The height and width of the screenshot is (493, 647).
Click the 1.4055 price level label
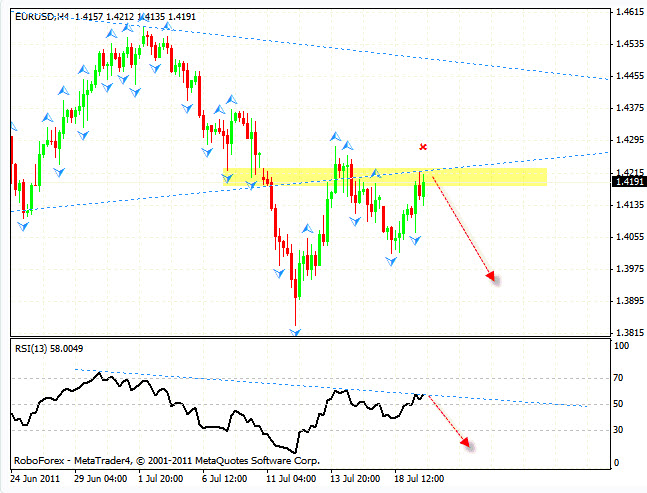[x=630, y=237]
